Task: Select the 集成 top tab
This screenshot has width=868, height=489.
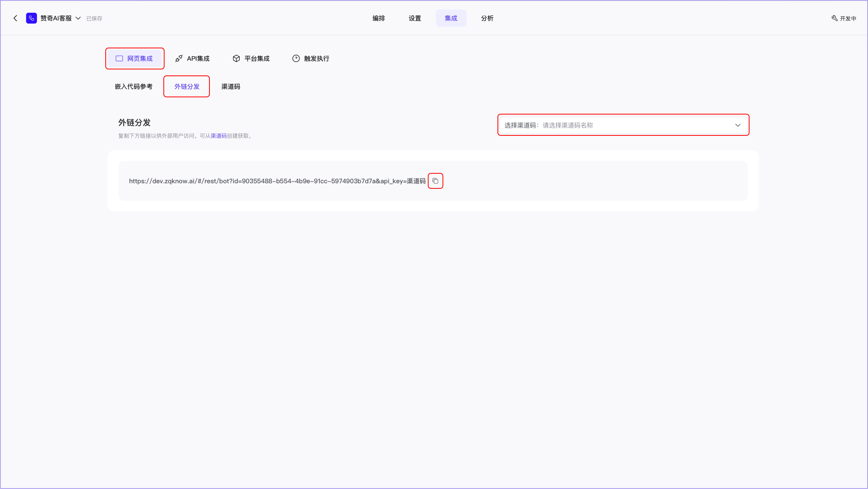Action: (451, 18)
